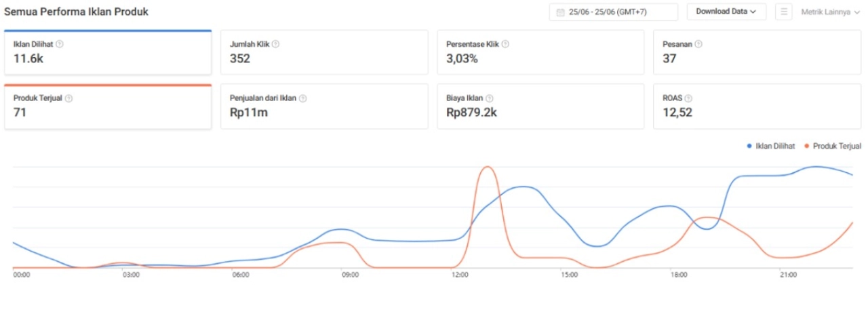Click the 06:00 time axis label
This screenshot has height=310, width=868.
[x=241, y=275]
